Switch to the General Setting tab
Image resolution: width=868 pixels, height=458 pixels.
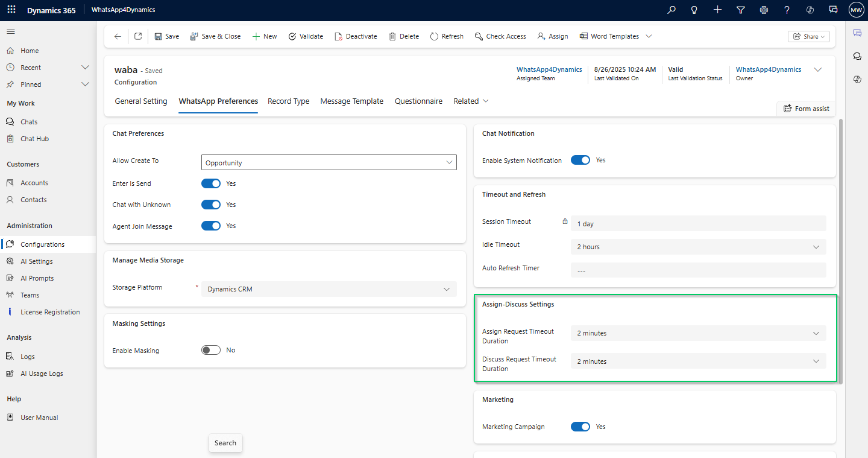[141, 101]
